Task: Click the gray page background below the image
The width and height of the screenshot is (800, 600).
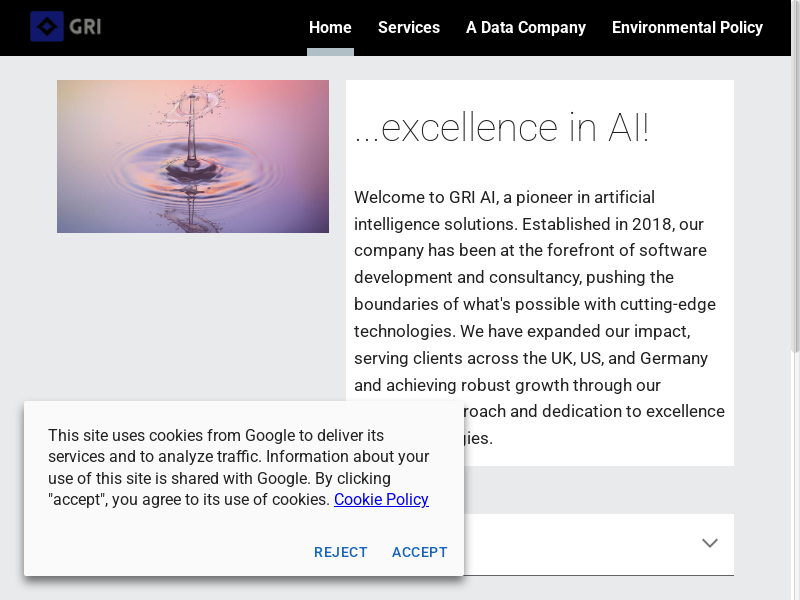Action: tap(190, 320)
